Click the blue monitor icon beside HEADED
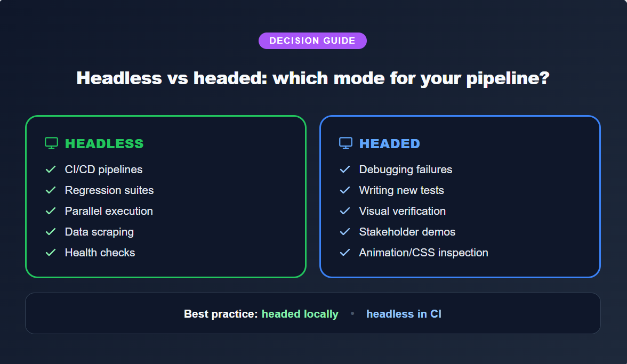This screenshot has width=627, height=364. click(x=345, y=143)
